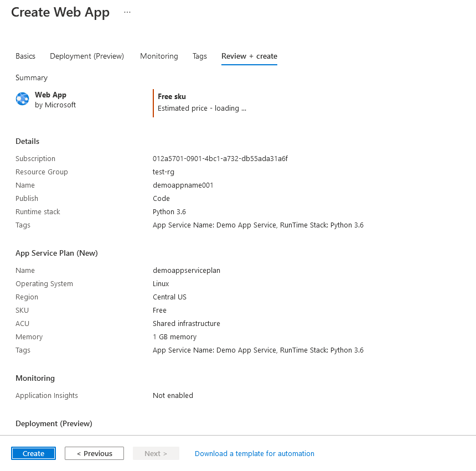Click the Review + create tab
This screenshot has height=471, width=476.
click(x=249, y=56)
